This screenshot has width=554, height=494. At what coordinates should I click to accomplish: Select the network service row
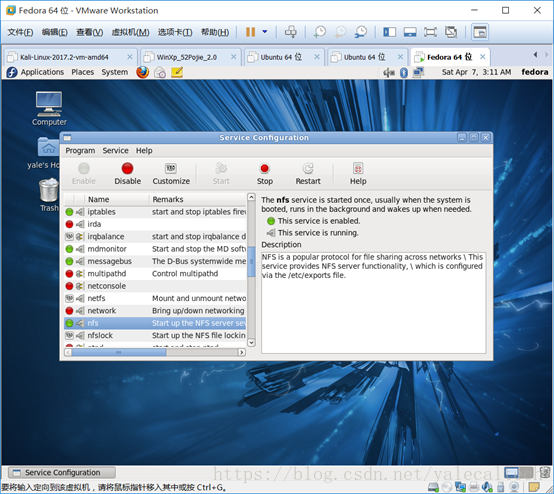click(155, 311)
